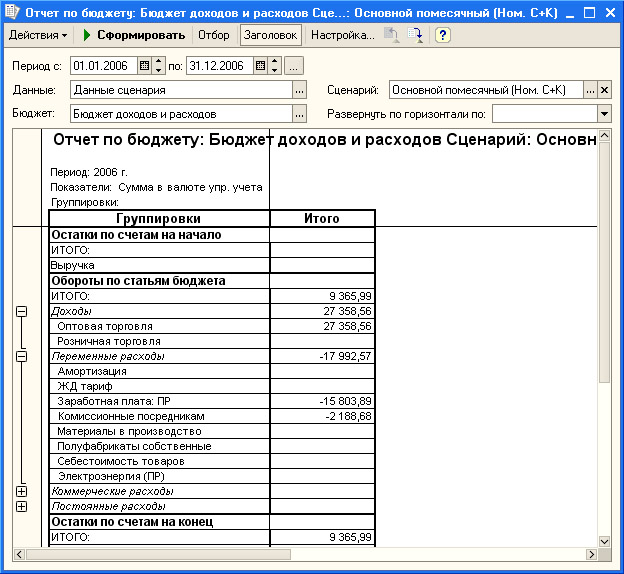Click the horizontal scrollbar thumb
624x574 pixels.
158,554
